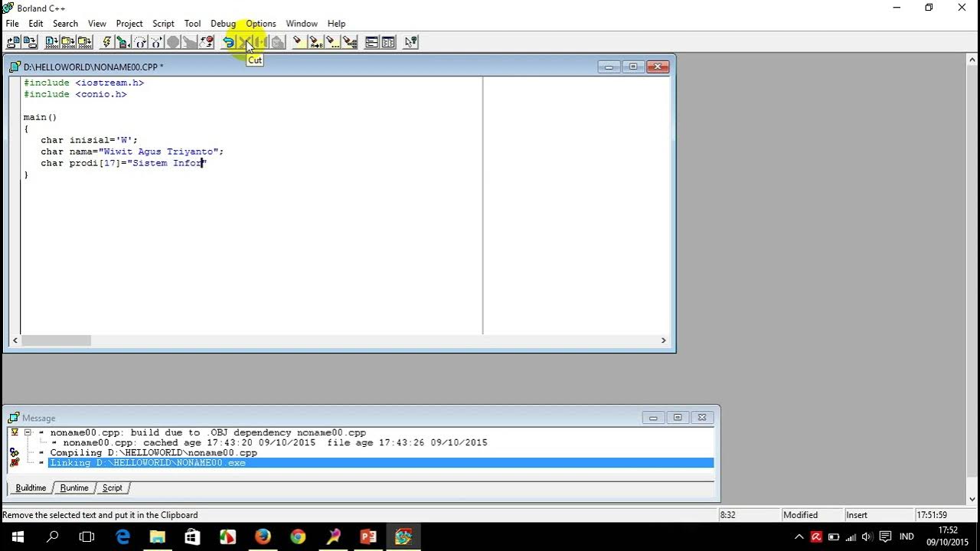Select the 'Linking D:\HELLOWORLD\NONAME00.exe' message row
This screenshot has width=980, height=551.
pyautogui.click(x=381, y=463)
